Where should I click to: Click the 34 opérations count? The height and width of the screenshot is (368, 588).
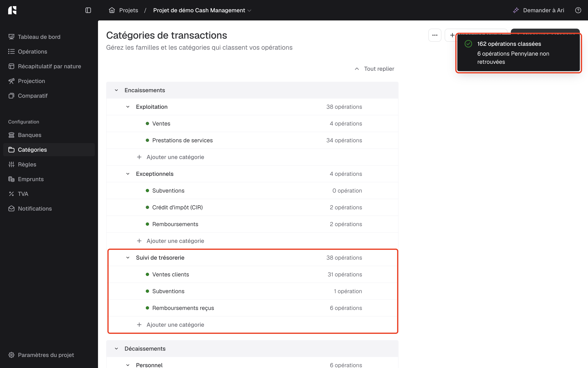344,140
